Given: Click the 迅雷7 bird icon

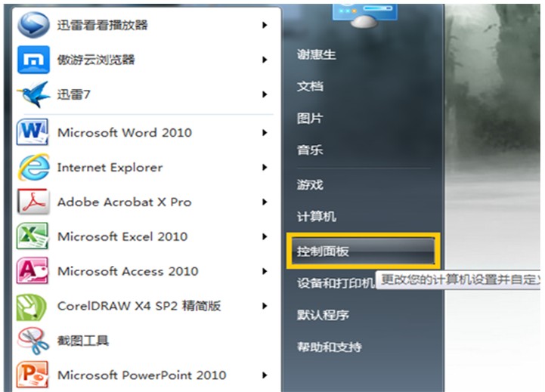Looking at the screenshot, I should (x=33, y=94).
